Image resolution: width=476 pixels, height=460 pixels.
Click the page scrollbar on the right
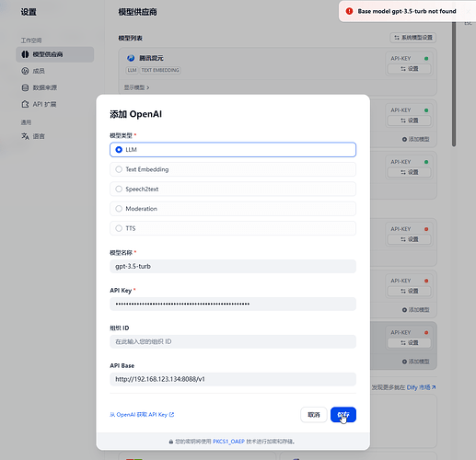tap(454, 83)
